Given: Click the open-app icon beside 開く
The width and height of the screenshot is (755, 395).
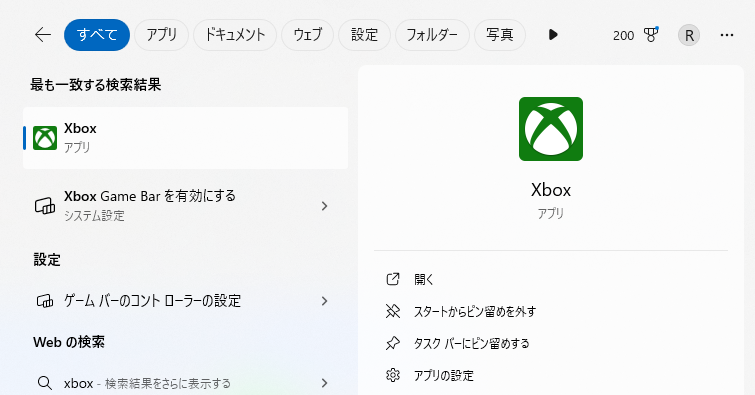Looking at the screenshot, I should coord(393,279).
